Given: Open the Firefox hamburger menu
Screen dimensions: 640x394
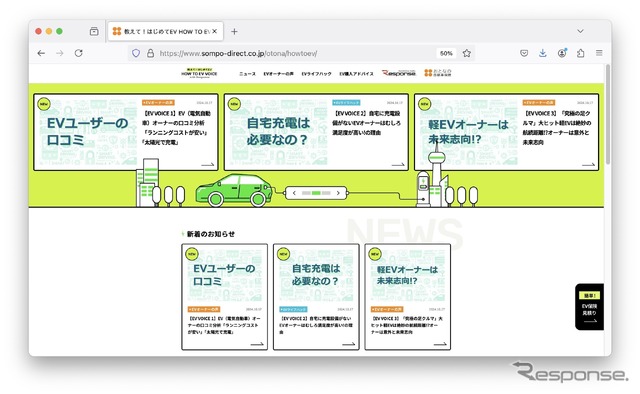Looking at the screenshot, I should (599, 53).
